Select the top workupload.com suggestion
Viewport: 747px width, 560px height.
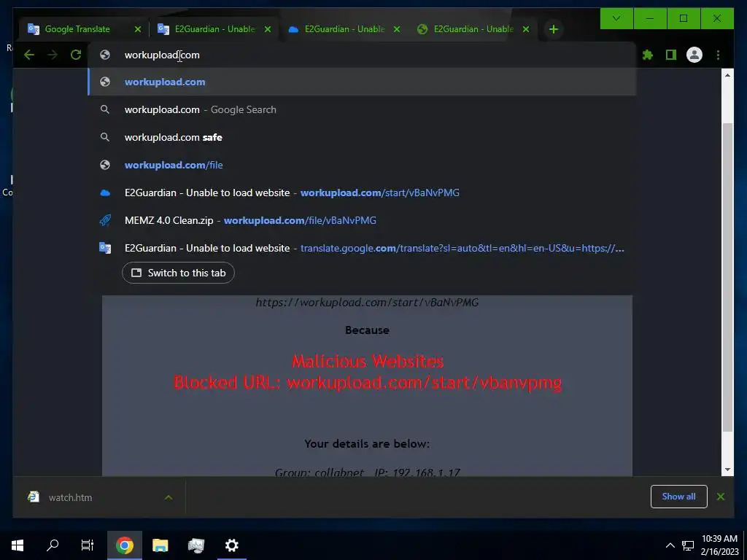pyautogui.click(x=362, y=82)
